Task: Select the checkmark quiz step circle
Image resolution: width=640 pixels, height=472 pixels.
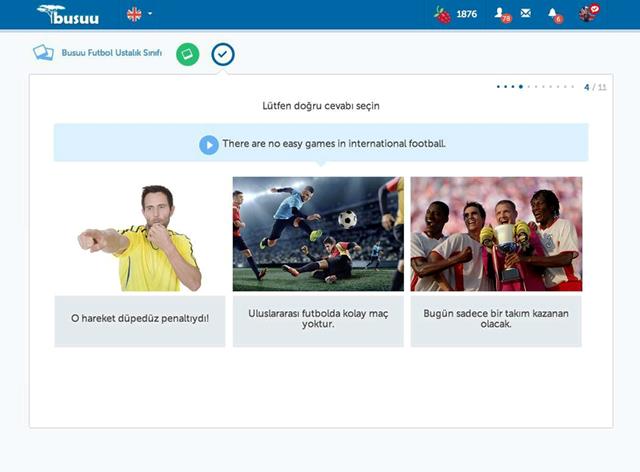Action: [x=223, y=54]
